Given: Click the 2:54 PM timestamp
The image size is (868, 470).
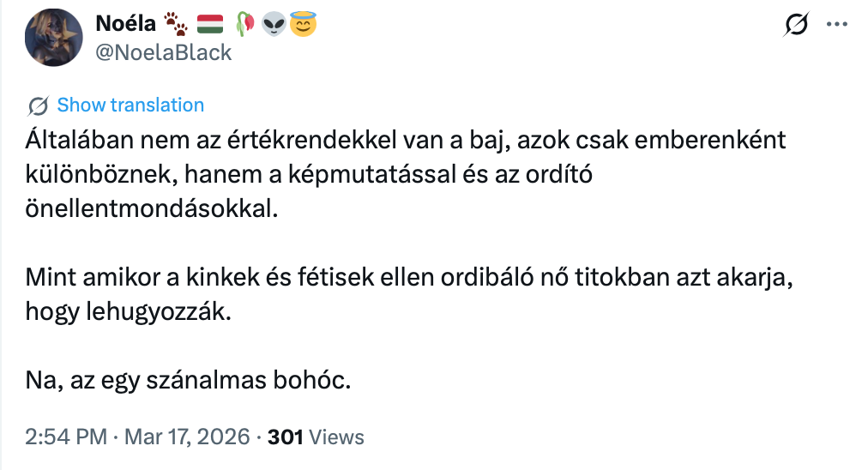Looking at the screenshot, I should point(65,437).
